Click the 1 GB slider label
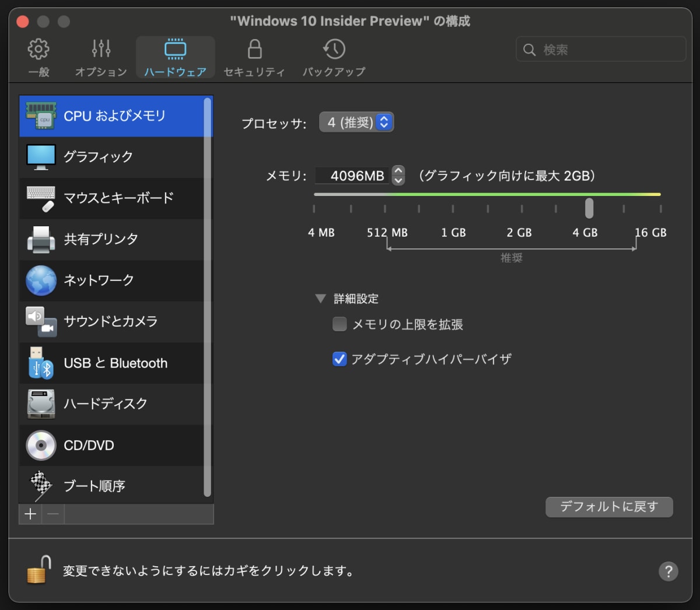The image size is (700, 610). pyautogui.click(x=454, y=233)
